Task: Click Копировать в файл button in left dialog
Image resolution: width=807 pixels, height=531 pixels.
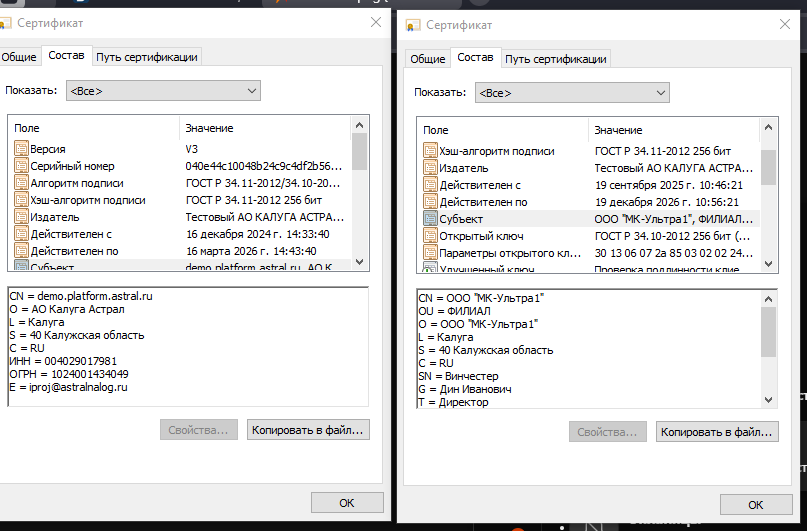Action: [308, 430]
